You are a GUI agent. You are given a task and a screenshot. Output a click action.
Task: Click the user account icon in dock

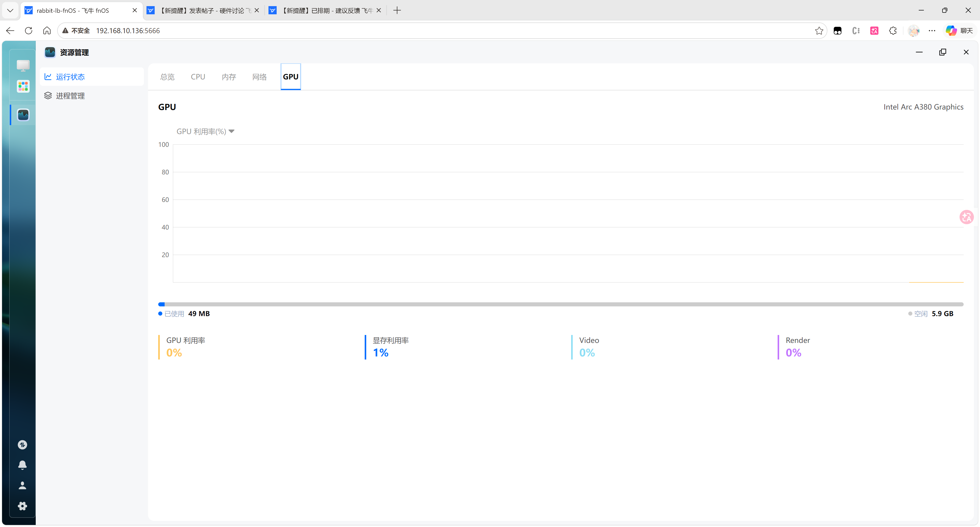[x=22, y=485]
